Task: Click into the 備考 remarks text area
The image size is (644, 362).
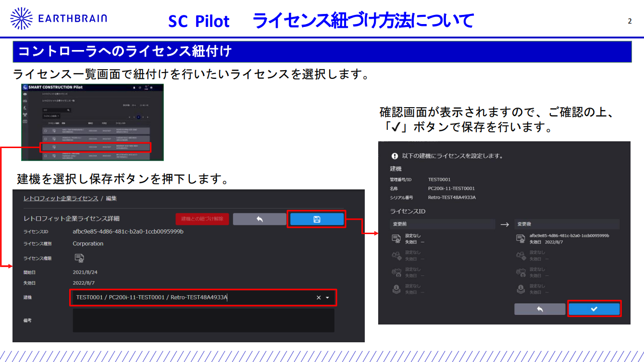Action: pyautogui.click(x=203, y=320)
